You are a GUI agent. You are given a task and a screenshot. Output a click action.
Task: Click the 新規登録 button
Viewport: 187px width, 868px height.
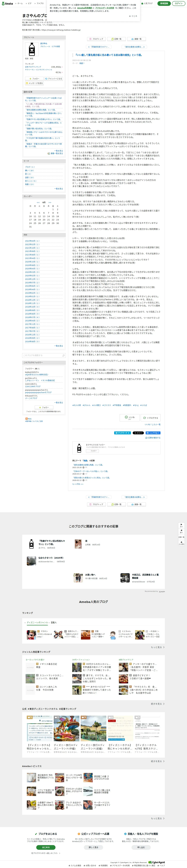coord(164,3)
